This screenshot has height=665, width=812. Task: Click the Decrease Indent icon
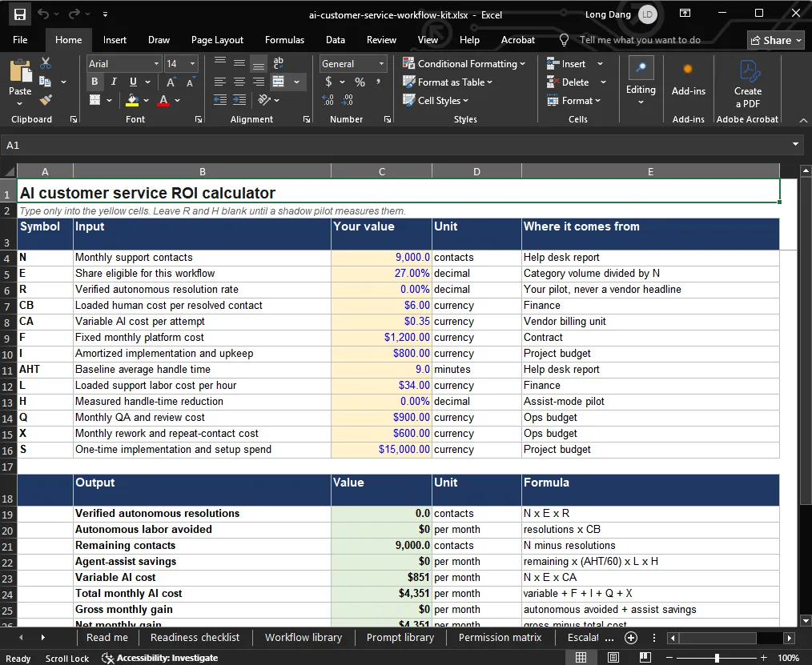tap(220, 100)
